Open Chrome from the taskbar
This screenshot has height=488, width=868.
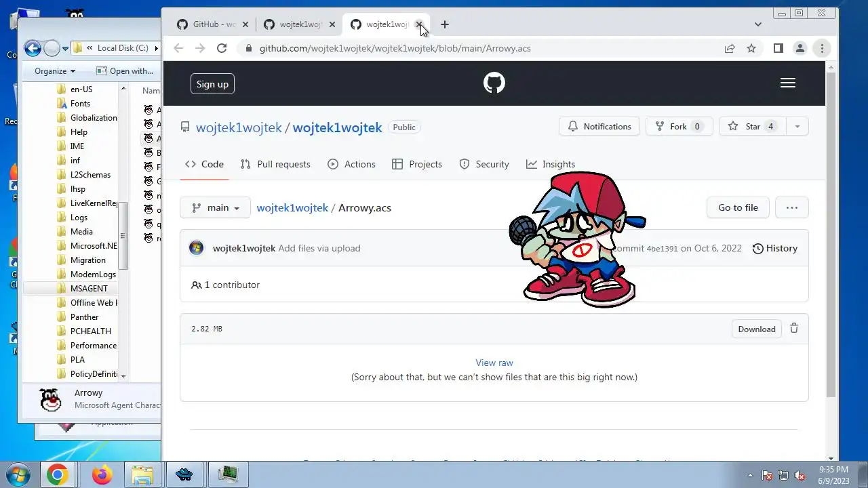(x=57, y=474)
